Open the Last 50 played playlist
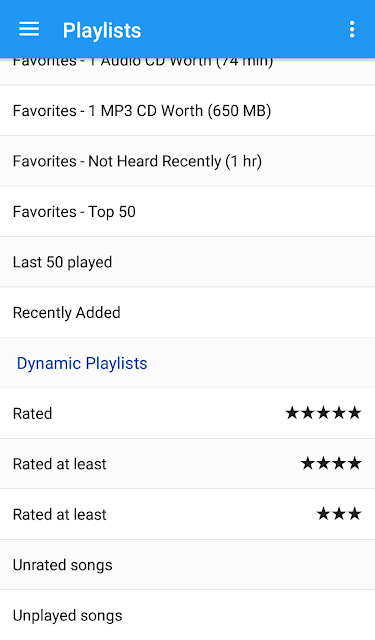Viewport: 375px width, 640px height. tap(187, 262)
